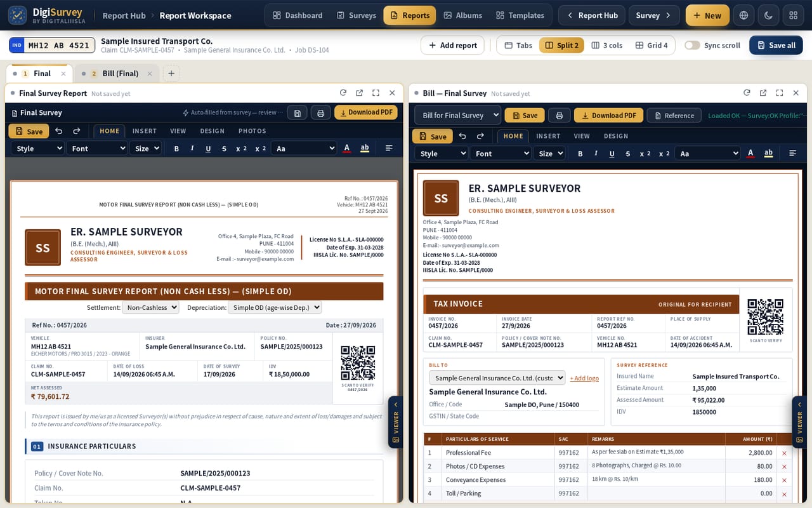This screenshot has height=508, width=812.
Task: Switch to dark mode with the moon icon
Action: tap(768, 15)
